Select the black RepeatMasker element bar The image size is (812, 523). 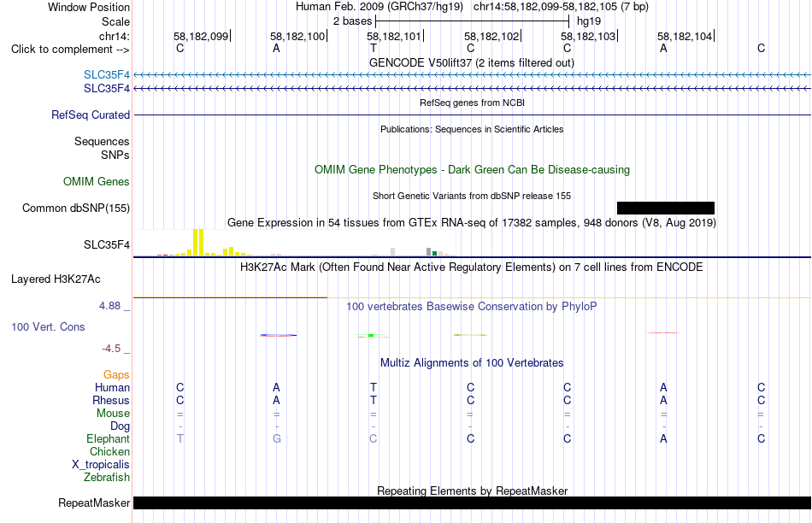(x=473, y=502)
